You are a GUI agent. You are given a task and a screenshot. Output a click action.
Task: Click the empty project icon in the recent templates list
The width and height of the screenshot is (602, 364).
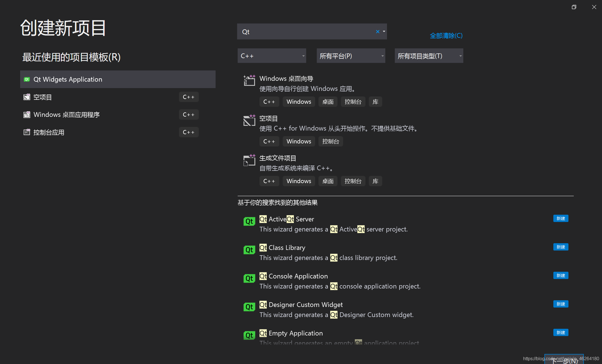pyautogui.click(x=27, y=97)
